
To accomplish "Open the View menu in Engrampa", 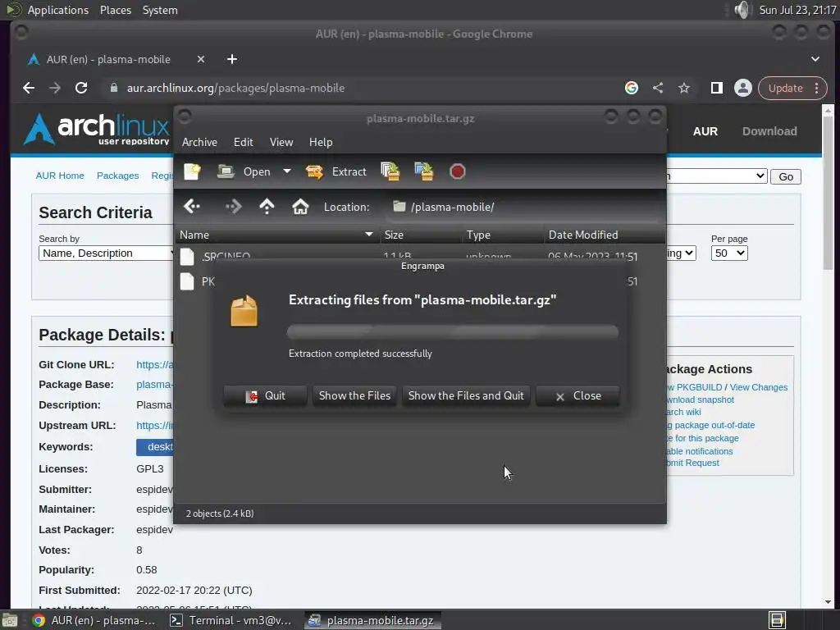I will click(x=281, y=142).
